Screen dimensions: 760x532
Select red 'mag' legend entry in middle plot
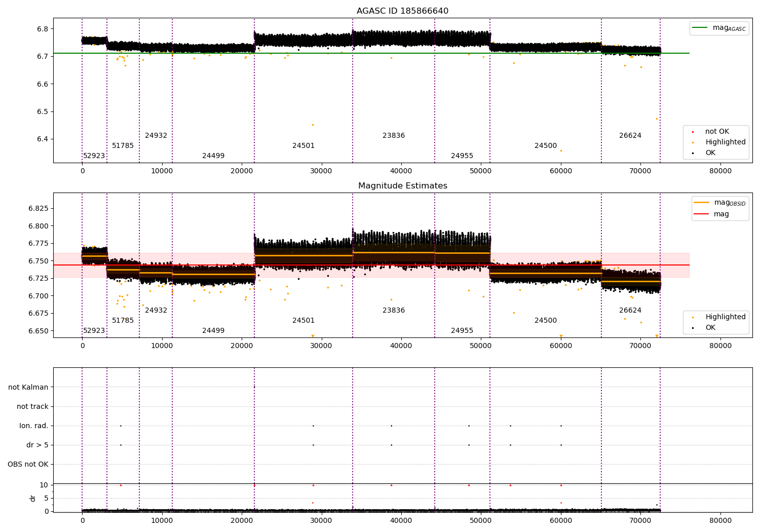pyautogui.click(x=711, y=214)
